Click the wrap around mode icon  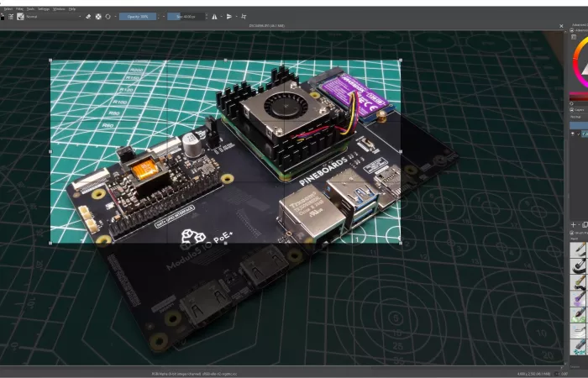click(244, 16)
